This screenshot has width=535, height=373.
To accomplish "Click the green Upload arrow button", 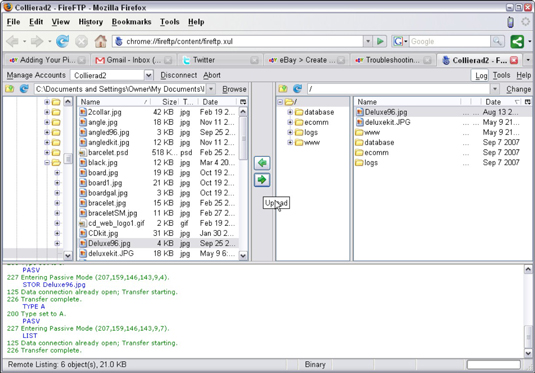I will point(262,180).
